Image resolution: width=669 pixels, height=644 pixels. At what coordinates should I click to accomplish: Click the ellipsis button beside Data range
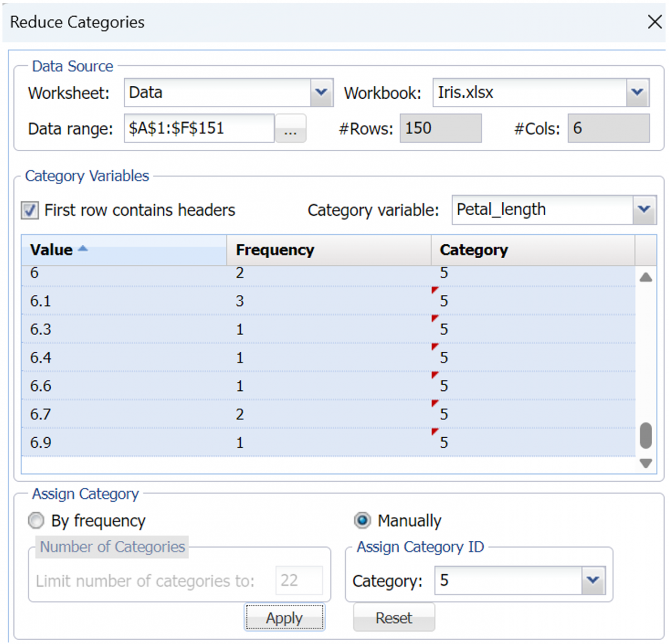click(290, 128)
